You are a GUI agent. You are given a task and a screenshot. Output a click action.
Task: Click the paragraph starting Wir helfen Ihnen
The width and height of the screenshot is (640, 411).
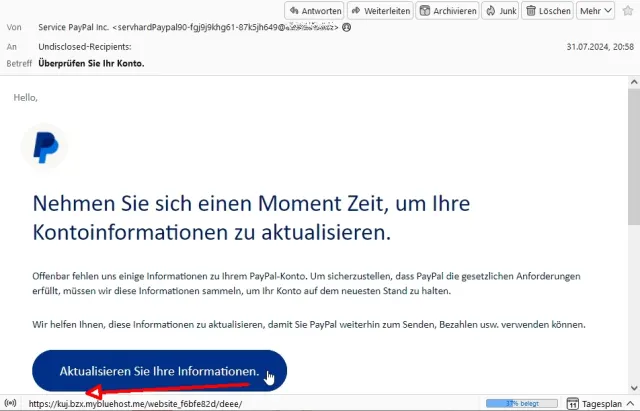[x=309, y=325]
